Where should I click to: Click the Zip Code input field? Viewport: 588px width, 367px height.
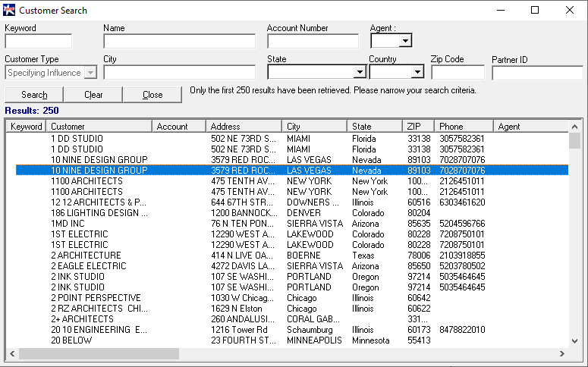click(458, 73)
